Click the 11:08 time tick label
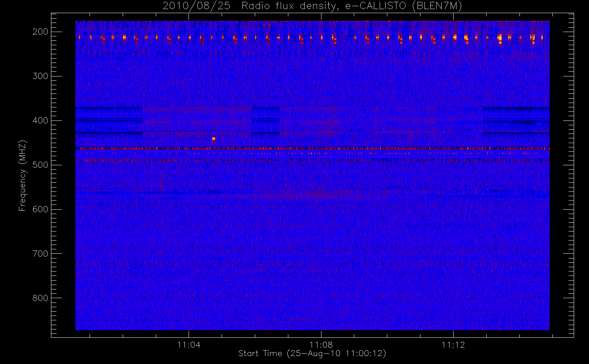 click(321, 345)
